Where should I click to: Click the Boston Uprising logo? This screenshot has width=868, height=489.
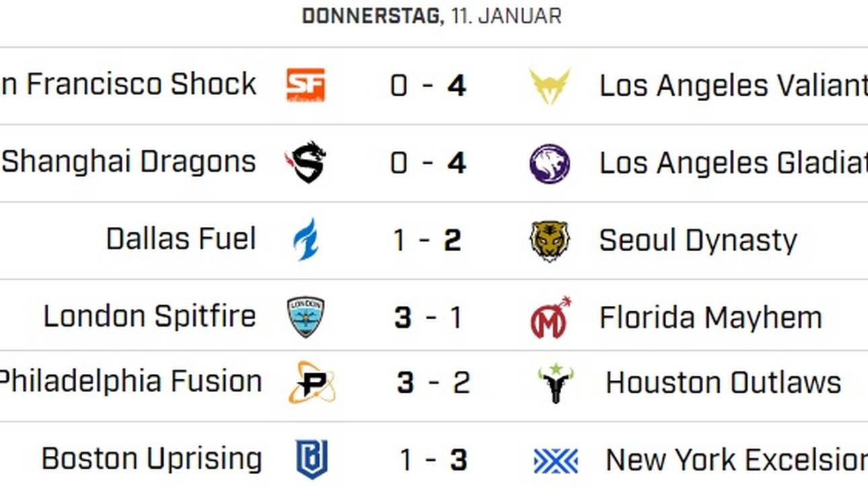(312, 459)
